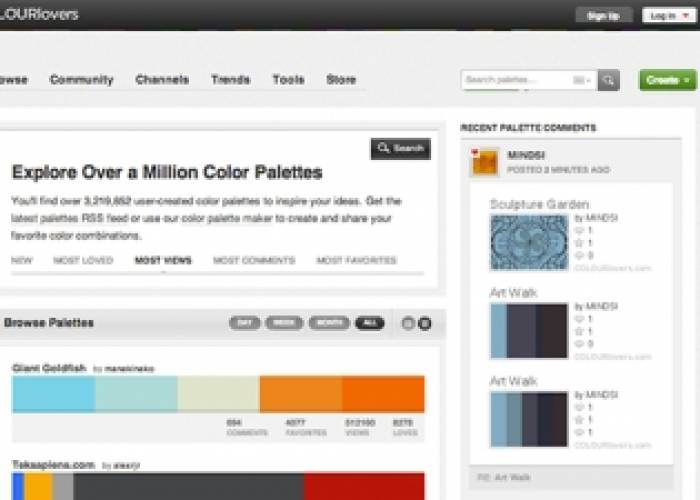This screenshot has height=500, width=700.
Task: Click the 'RE: Art Walk' comment text
Action: click(504, 477)
